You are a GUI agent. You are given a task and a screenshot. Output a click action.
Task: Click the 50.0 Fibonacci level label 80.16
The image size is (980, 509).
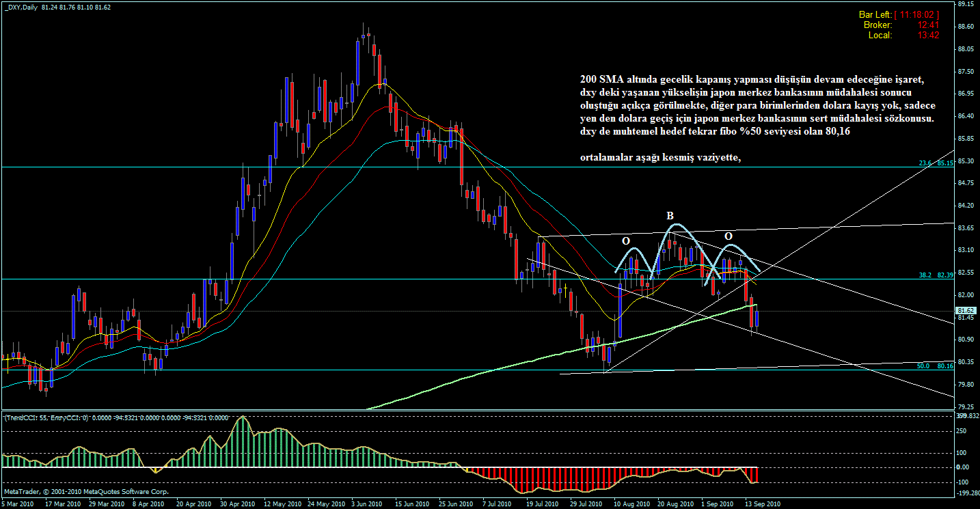[x=936, y=366]
